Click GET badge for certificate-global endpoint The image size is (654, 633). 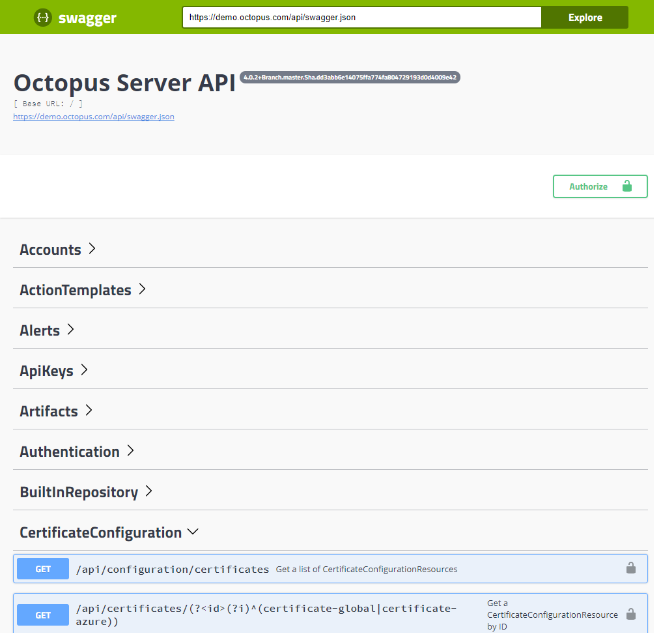43,615
